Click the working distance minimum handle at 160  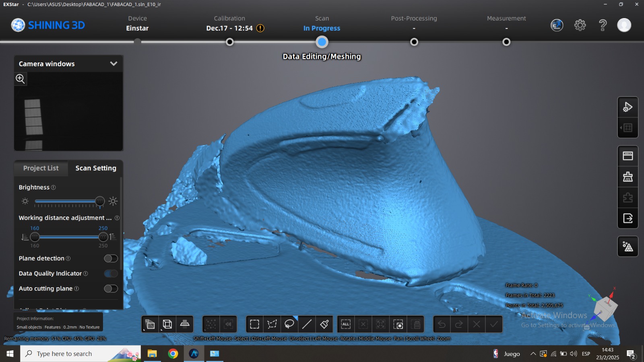click(35, 237)
